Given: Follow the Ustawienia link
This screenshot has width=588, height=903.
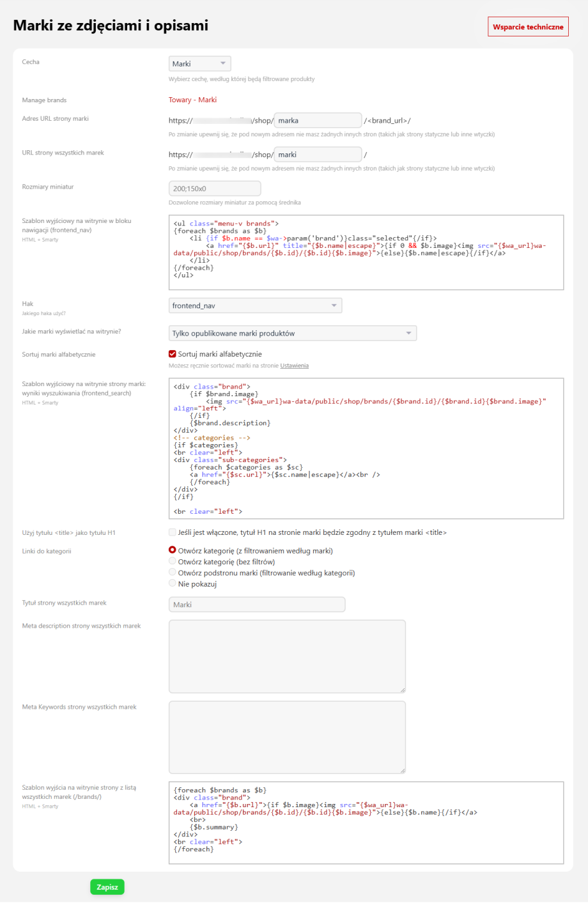Looking at the screenshot, I should tap(294, 366).
